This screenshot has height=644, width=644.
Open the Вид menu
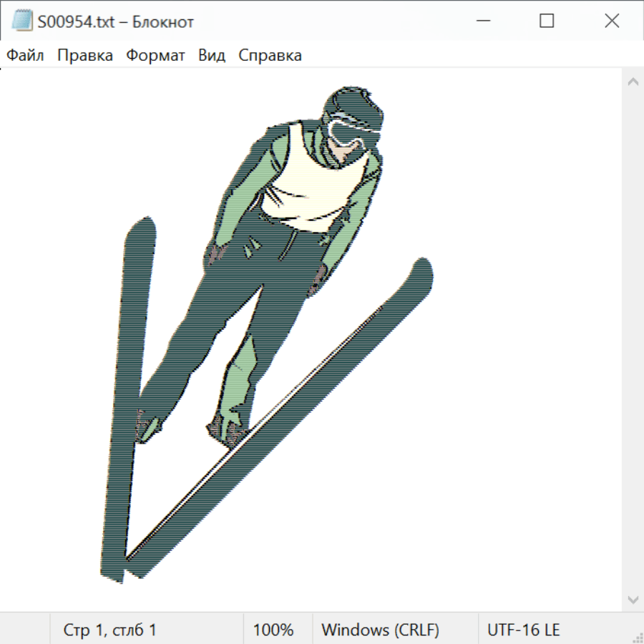[x=212, y=55]
